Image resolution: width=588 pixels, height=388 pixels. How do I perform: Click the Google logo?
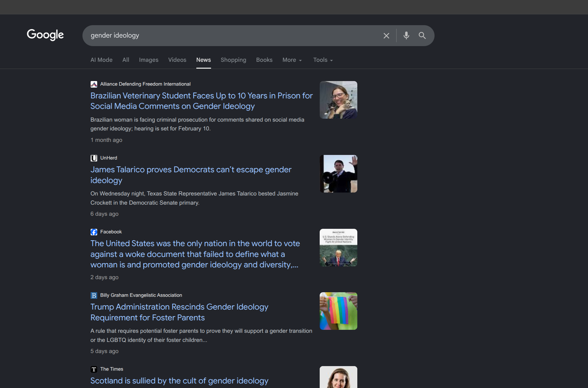click(x=45, y=35)
